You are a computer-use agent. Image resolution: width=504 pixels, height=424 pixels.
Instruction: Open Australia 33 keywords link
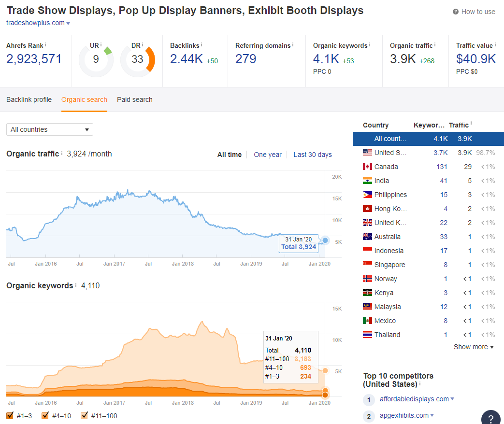tap(444, 237)
